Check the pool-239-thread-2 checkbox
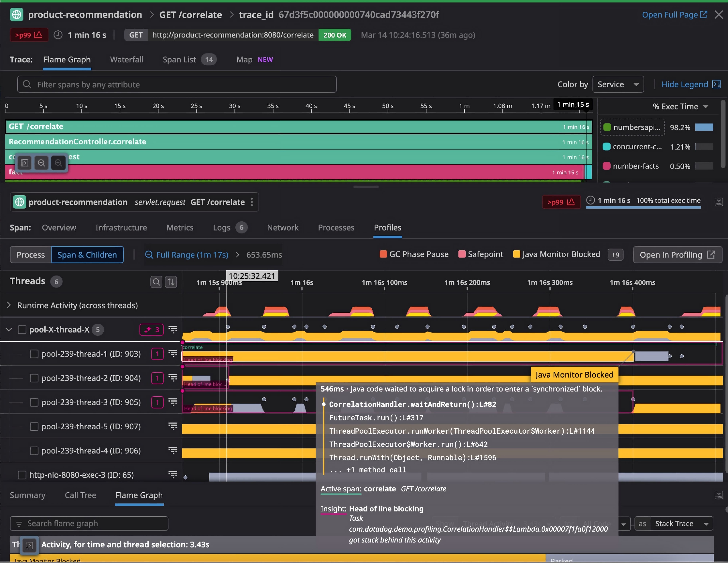Image resolution: width=728 pixels, height=563 pixels. [x=34, y=378]
